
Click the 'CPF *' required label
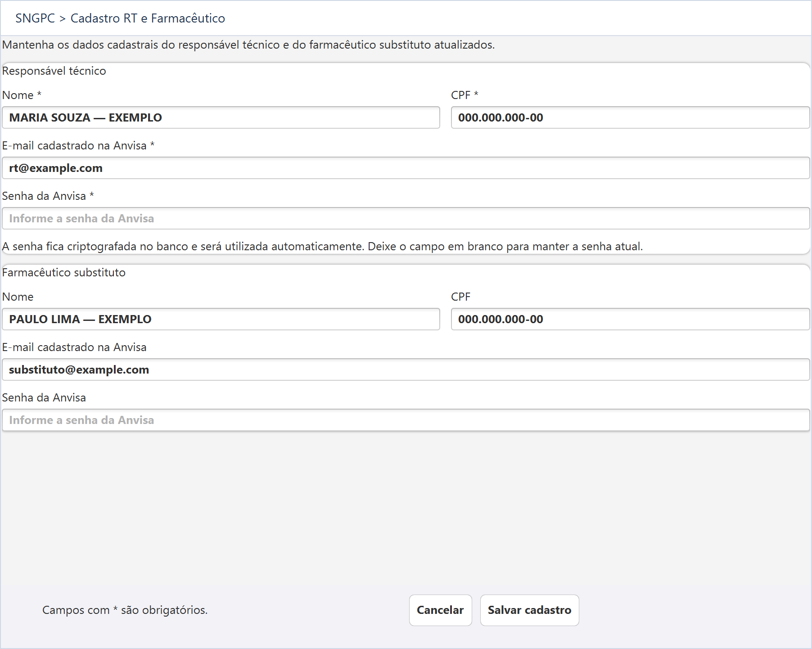pos(465,95)
